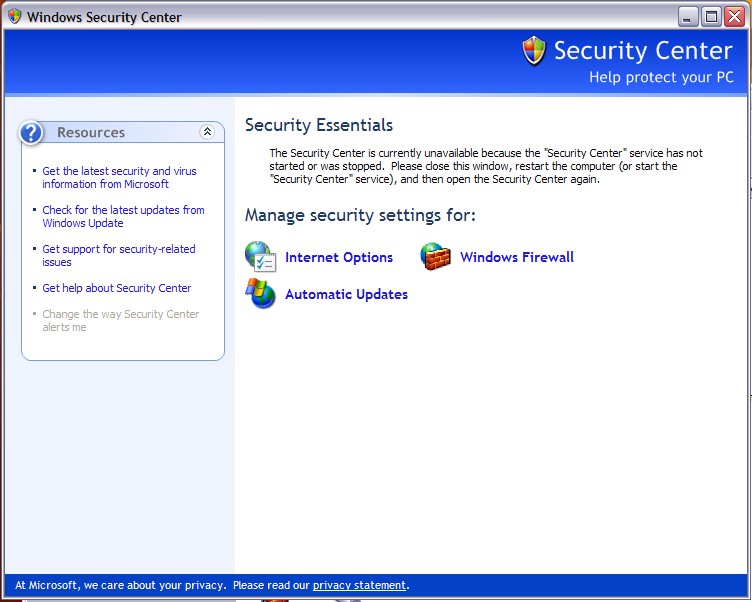Open the Windows Firewall link
This screenshot has width=752, height=602.
tap(517, 257)
